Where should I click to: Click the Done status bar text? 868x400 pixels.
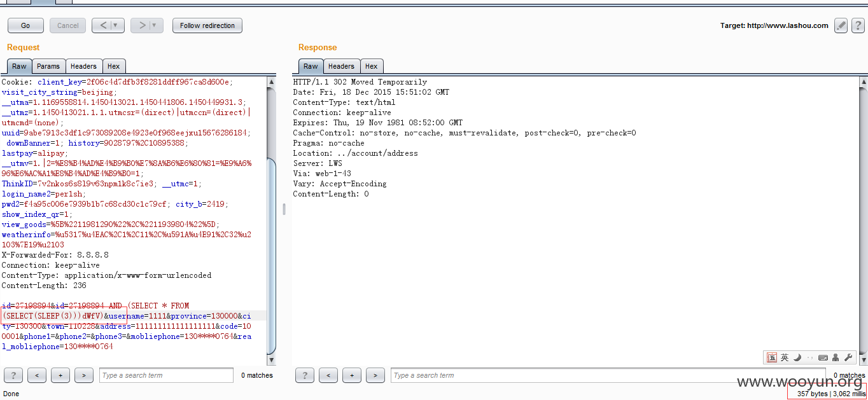click(x=11, y=394)
